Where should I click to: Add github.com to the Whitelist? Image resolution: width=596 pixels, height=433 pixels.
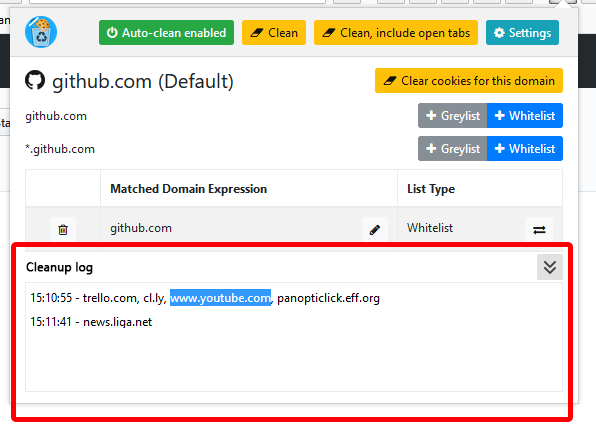[525, 116]
